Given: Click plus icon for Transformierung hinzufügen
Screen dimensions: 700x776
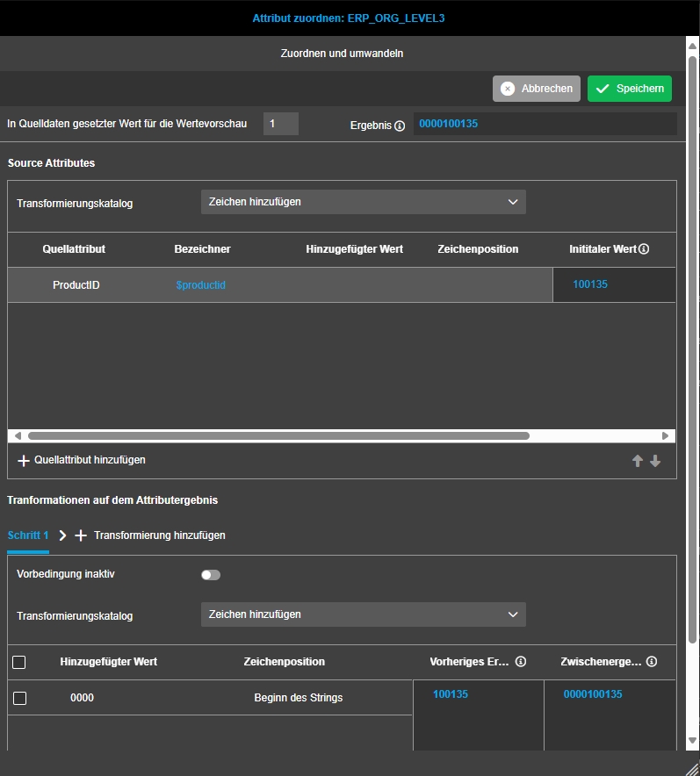Looking at the screenshot, I should coord(81,535).
